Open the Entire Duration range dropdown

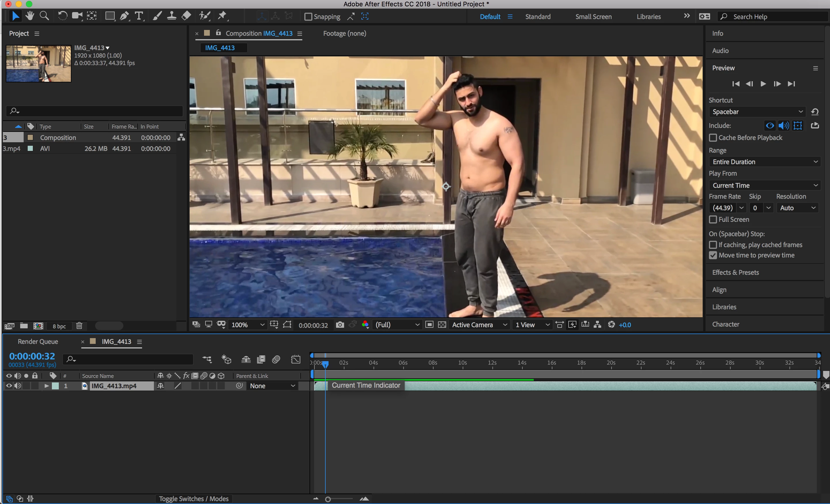point(765,162)
